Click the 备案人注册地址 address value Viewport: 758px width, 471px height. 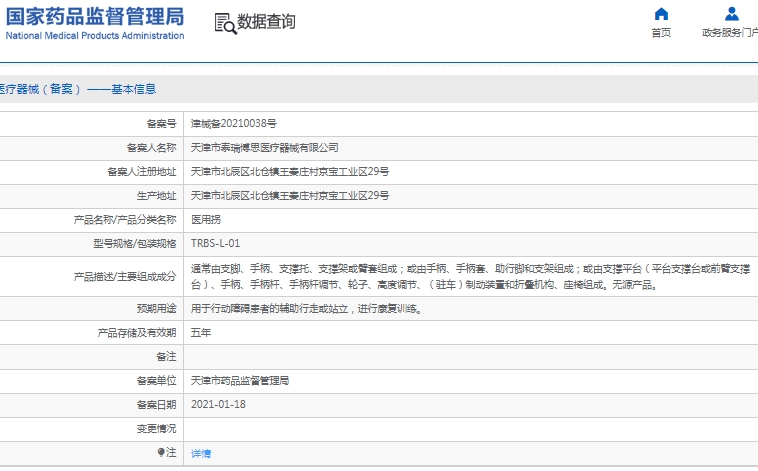pos(290,172)
